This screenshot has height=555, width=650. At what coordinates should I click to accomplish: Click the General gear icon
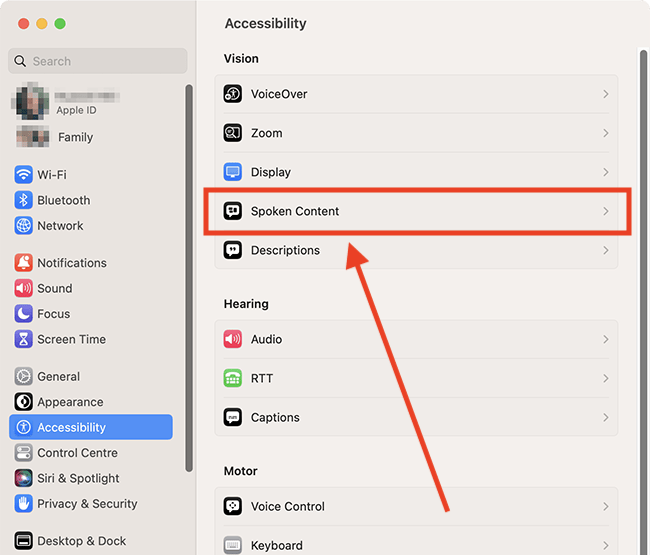24,376
